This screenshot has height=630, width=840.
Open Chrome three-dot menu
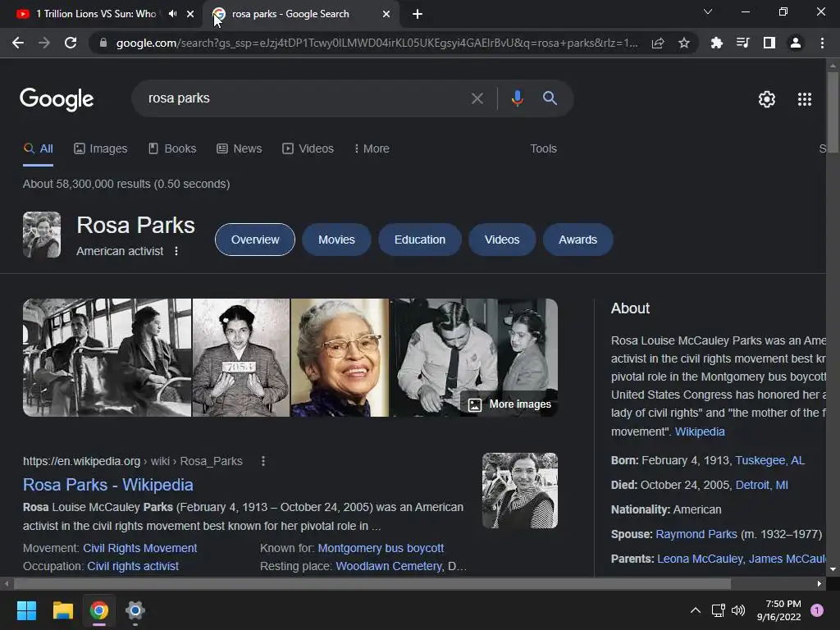(x=822, y=43)
